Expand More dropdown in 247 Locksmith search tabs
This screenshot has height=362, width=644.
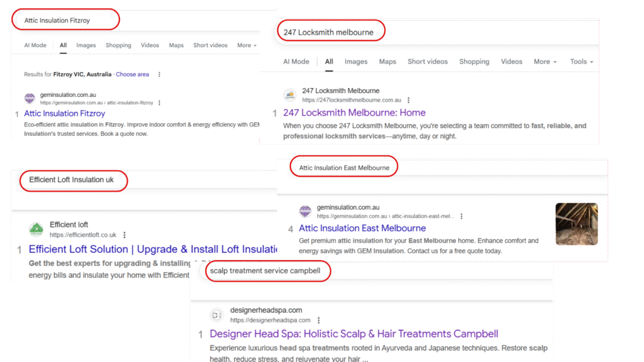click(x=545, y=62)
